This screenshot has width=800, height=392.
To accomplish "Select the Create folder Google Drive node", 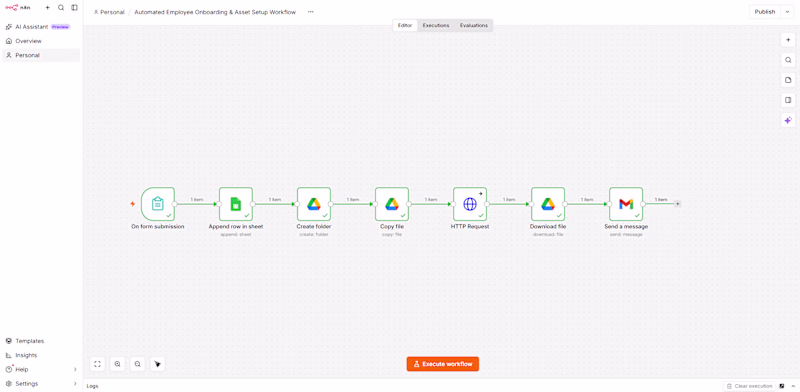I will (x=314, y=204).
